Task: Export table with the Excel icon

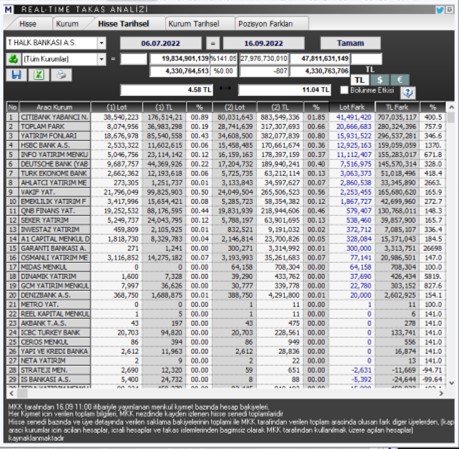Action: pyautogui.click(x=39, y=75)
